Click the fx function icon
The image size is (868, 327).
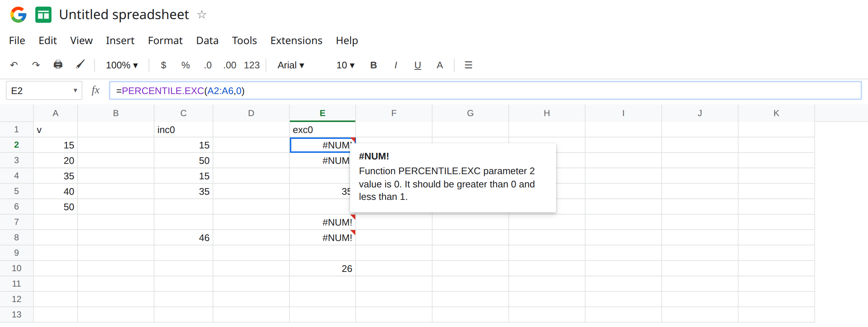tap(96, 90)
